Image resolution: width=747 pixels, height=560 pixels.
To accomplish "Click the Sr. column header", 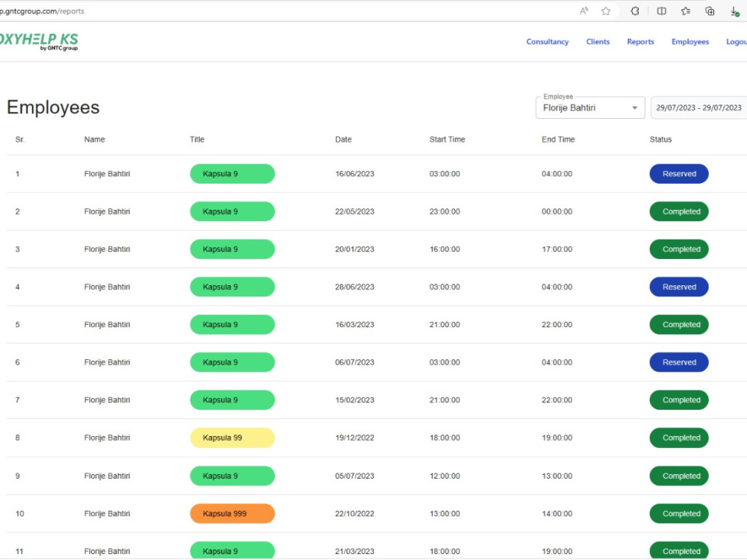I will point(19,140).
